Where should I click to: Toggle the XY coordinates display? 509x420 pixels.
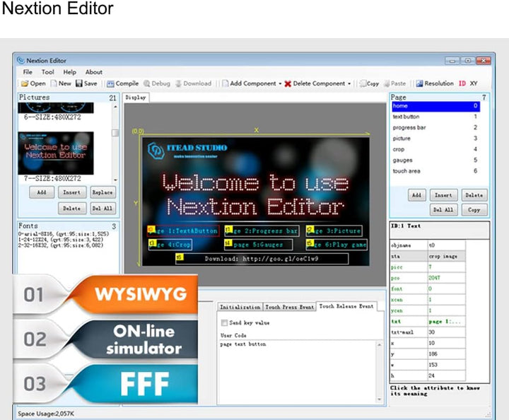[x=474, y=83]
